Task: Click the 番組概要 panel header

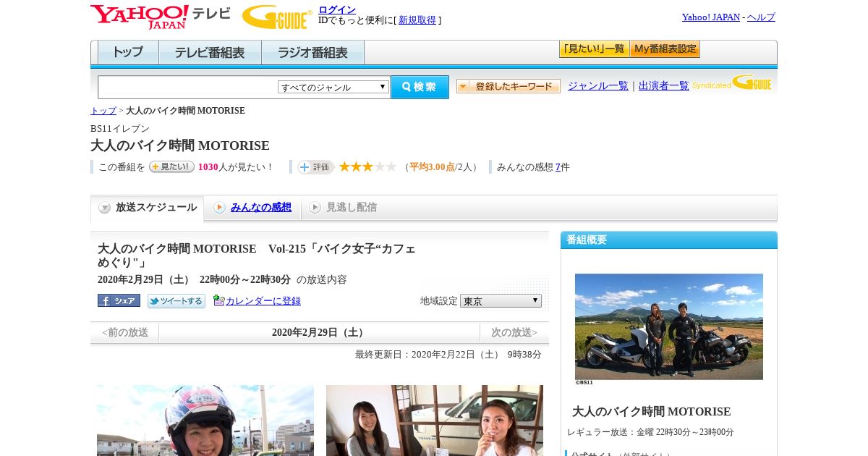Action: pyautogui.click(x=669, y=240)
